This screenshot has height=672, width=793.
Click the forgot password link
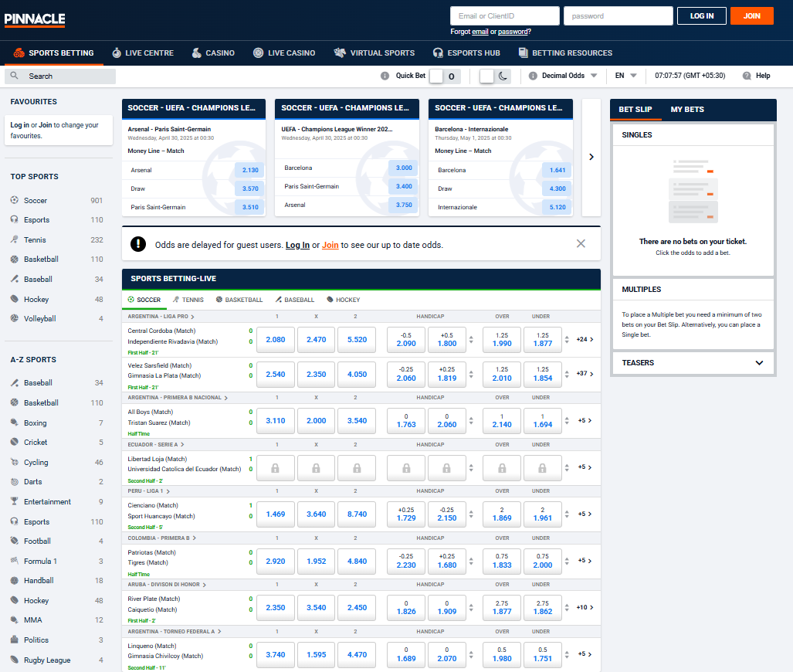coord(513,32)
